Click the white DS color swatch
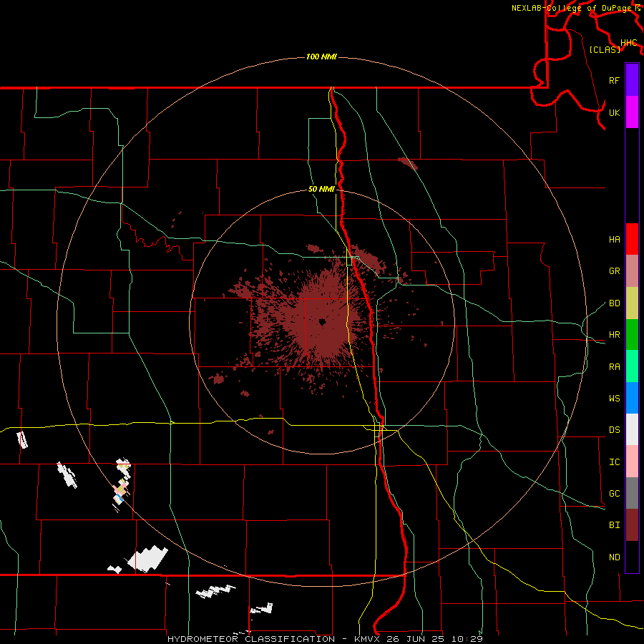The width and height of the screenshot is (644, 644). [x=632, y=429]
